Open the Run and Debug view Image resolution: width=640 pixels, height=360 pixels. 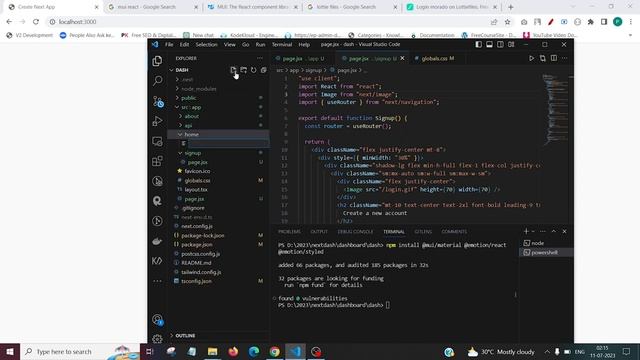pos(157,121)
